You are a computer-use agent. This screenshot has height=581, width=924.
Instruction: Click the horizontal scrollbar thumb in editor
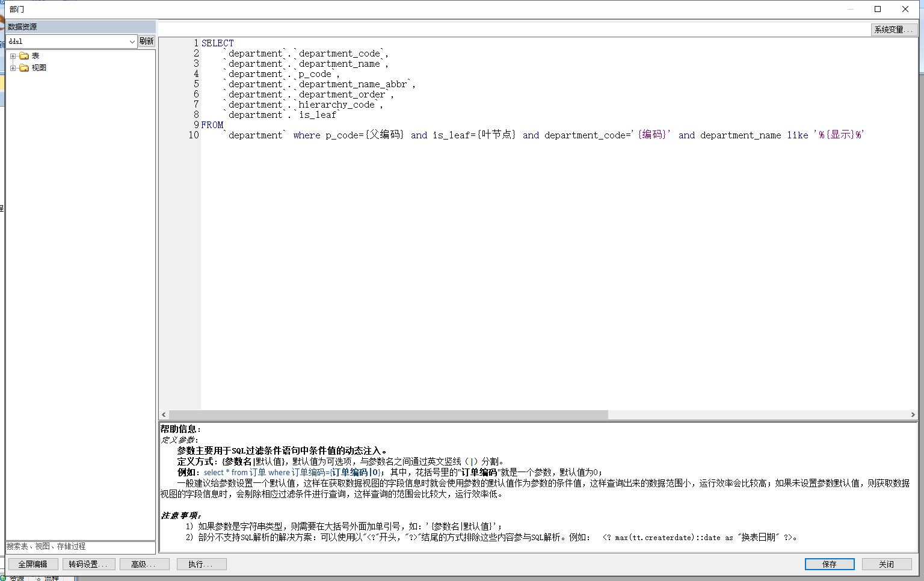tap(388, 415)
